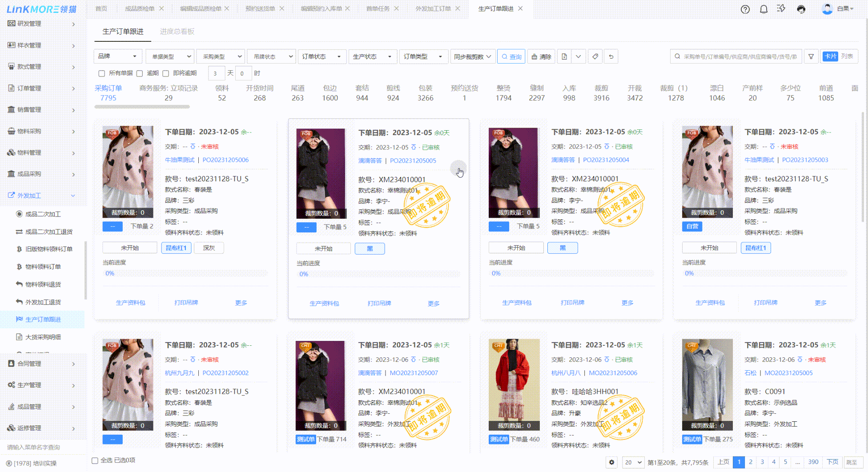Click the Excel export icon
This screenshot has width=868, height=472.
(564, 56)
